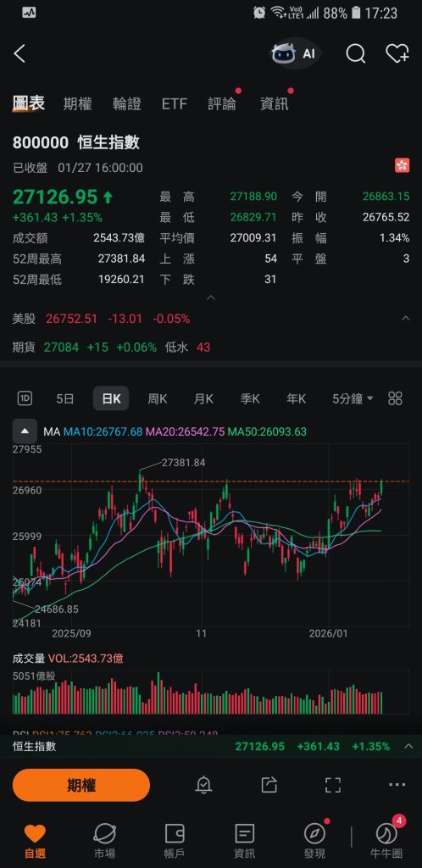422x868 pixels.
Task: Tap the MA50:26093.63 indicator label
Action: [267, 431]
